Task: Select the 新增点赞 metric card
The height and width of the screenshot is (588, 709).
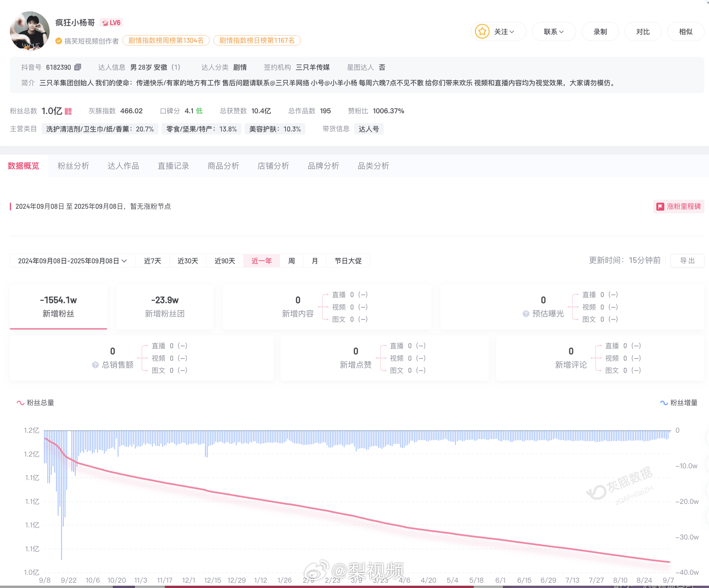Action: pyautogui.click(x=385, y=358)
